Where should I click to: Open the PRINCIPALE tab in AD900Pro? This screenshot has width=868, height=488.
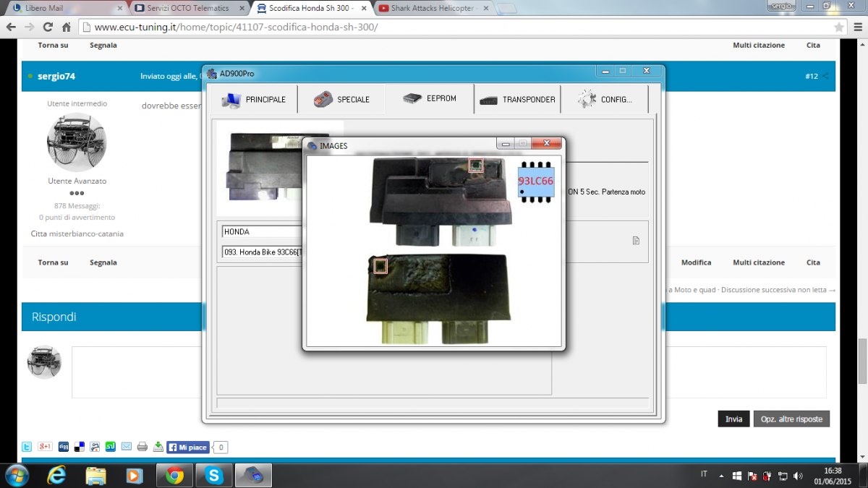pos(254,100)
